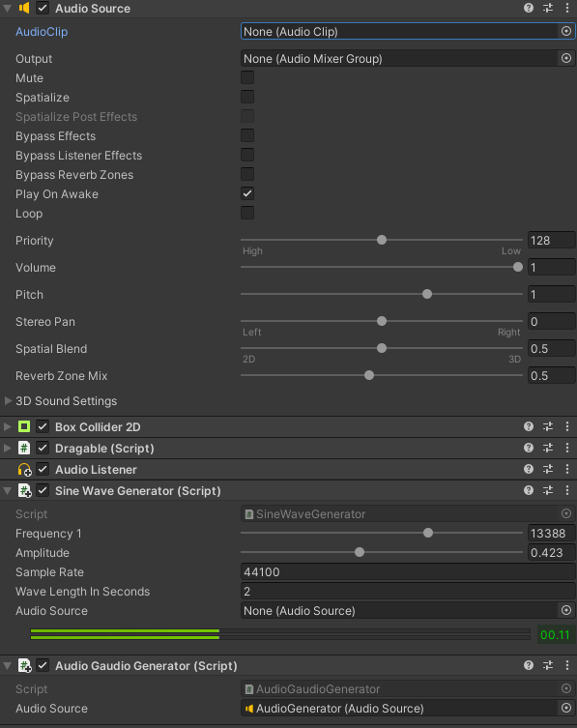Open presets for Audio Source component
Viewport: 577px width, 728px height.
[548, 8]
